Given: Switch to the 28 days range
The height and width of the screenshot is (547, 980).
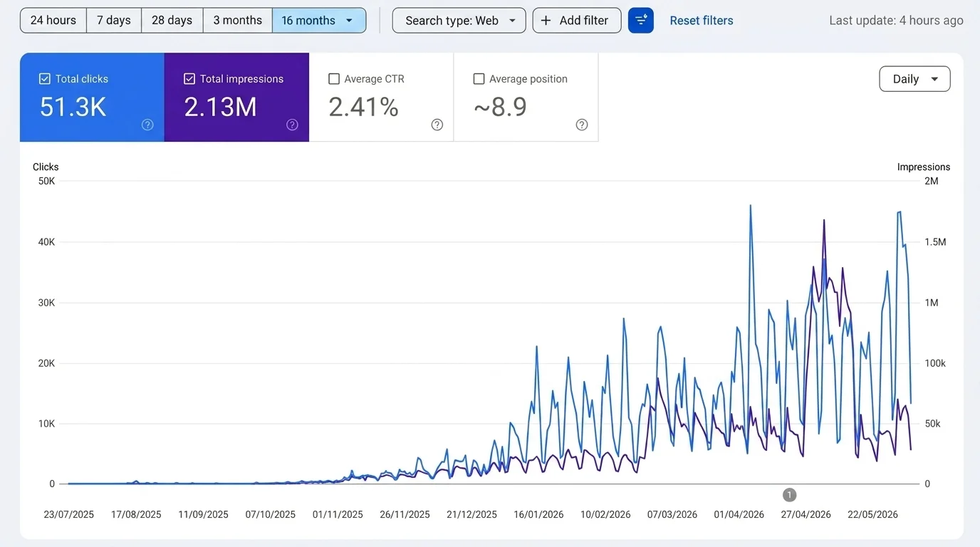Looking at the screenshot, I should coord(172,21).
